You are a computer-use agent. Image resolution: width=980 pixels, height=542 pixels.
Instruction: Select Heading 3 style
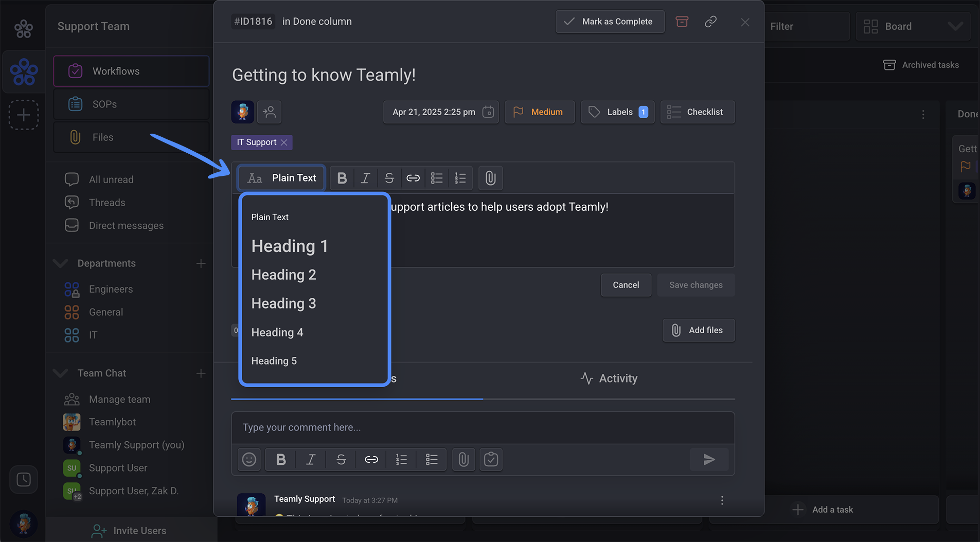pyautogui.click(x=283, y=303)
